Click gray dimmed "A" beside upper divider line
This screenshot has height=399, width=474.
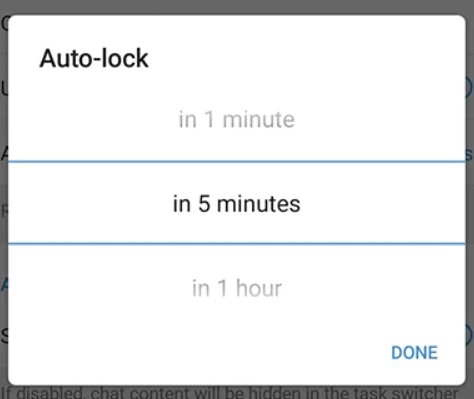click(x=4, y=154)
